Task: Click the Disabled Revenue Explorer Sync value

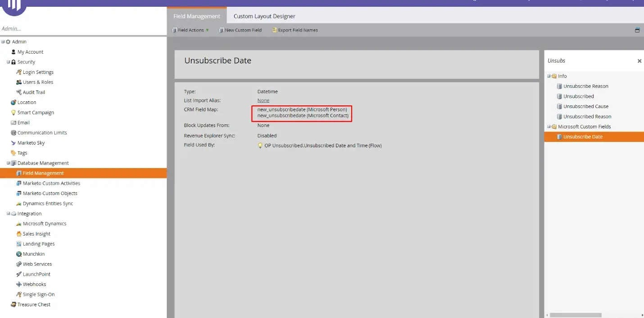Action: [x=267, y=136]
